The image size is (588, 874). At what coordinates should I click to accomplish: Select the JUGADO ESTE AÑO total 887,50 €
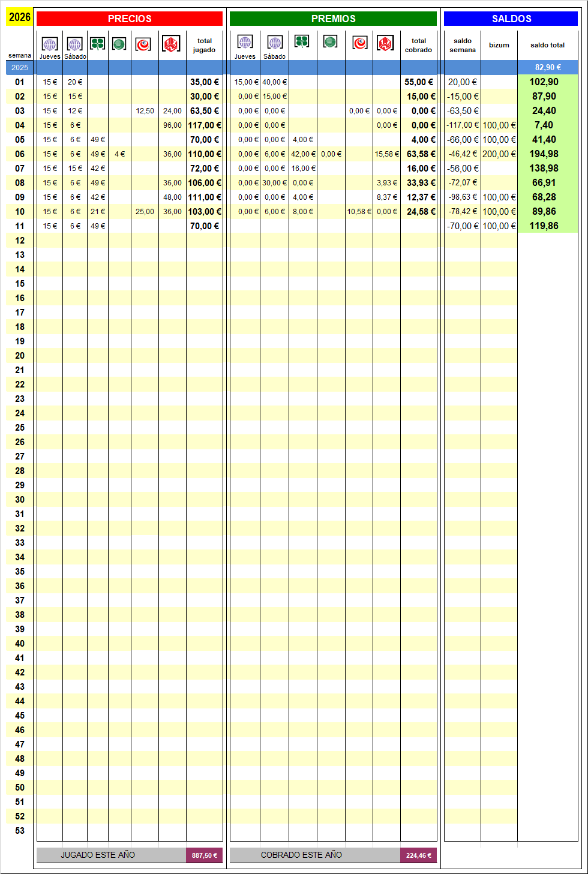click(x=205, y=855)
